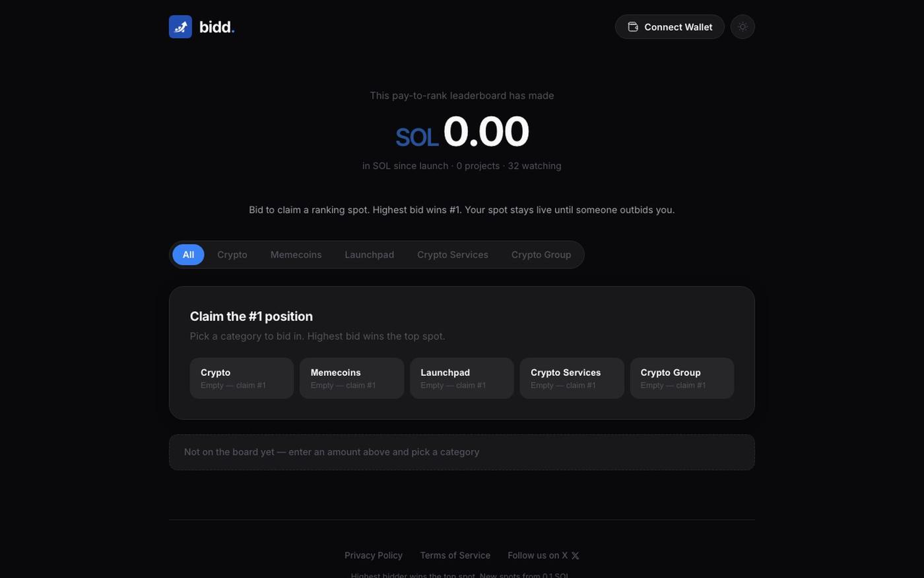Toggle the light/dark theme sun button
The height and width of the screenshot is (578, 924).
[x=742, y=26]
